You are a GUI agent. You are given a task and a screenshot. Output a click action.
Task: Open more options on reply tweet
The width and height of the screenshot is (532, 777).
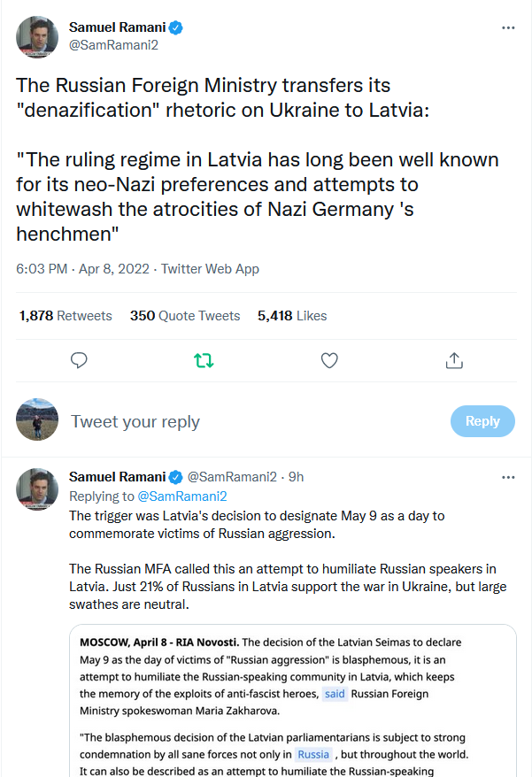point(508,477)
